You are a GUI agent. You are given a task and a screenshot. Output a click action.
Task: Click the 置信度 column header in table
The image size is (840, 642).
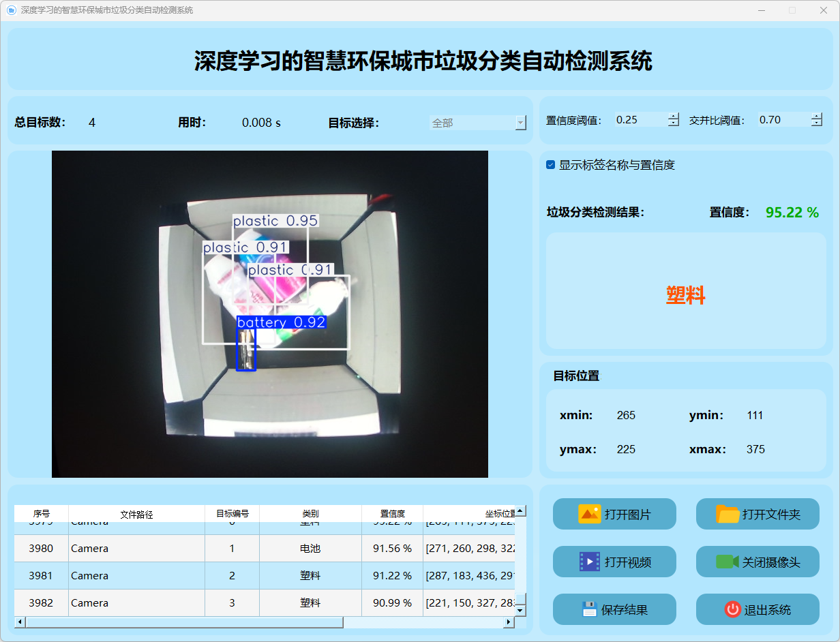[x=393, y=514]
